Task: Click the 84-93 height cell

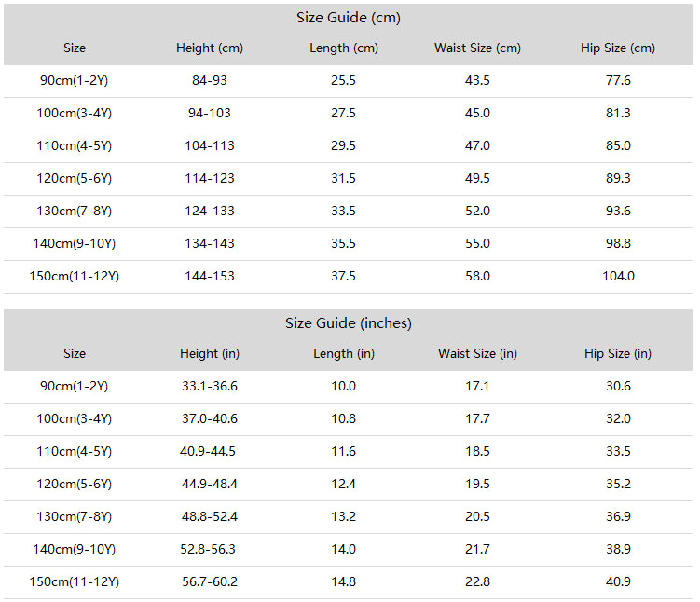Action: click(x=210, y=81)
